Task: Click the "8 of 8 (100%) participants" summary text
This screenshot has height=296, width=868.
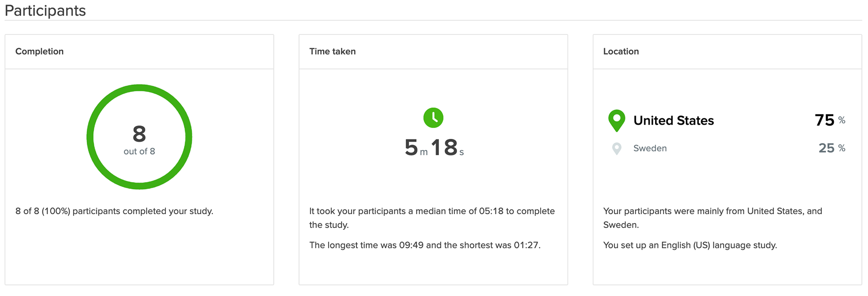Action: [114, 211]
